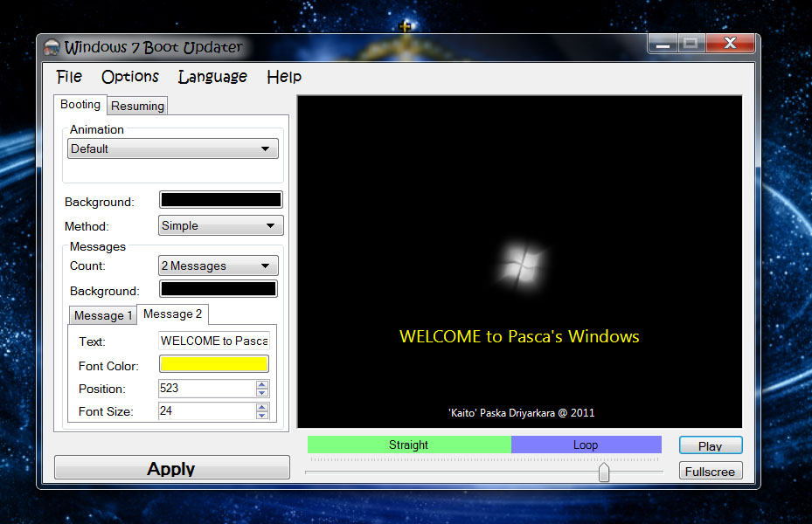Image resolution: width=812 pixels, height=524 pixels.
Task: Click the Apply button
Action: point(172,467)
